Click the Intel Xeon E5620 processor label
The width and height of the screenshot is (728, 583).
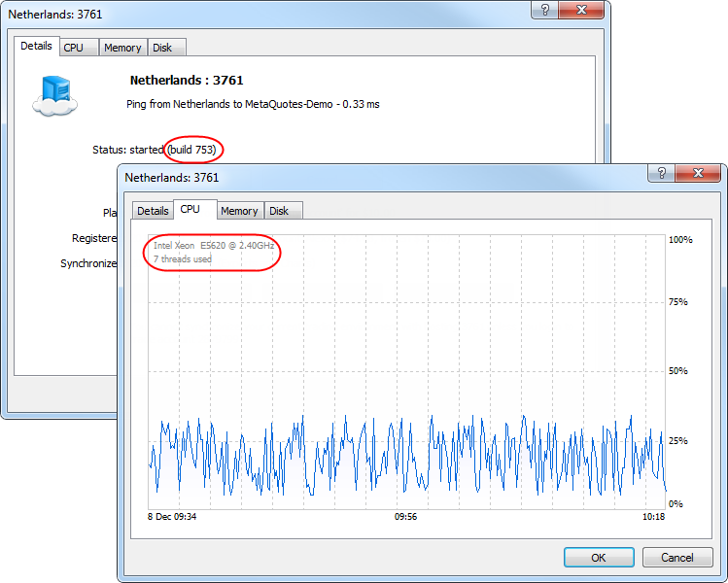(214, 246)
